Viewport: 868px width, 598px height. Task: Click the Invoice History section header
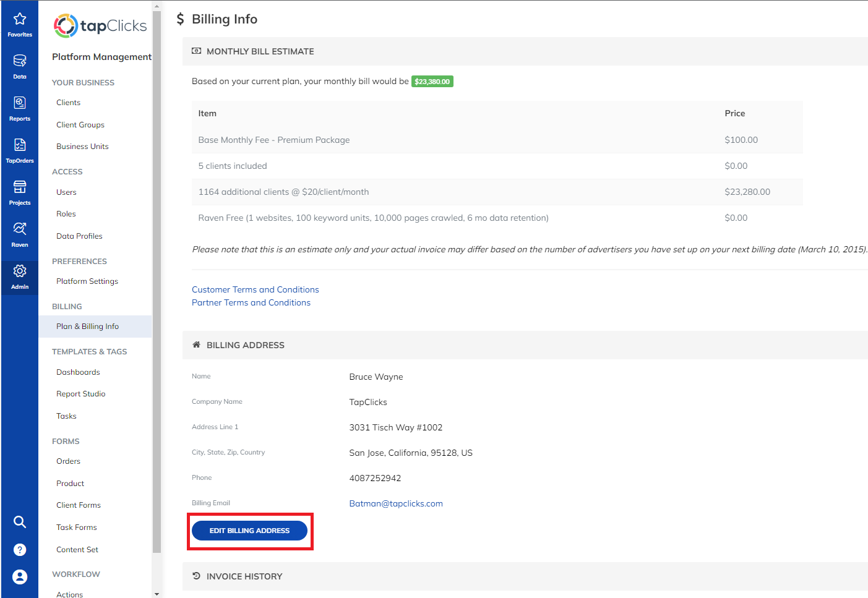coord(525,576)
